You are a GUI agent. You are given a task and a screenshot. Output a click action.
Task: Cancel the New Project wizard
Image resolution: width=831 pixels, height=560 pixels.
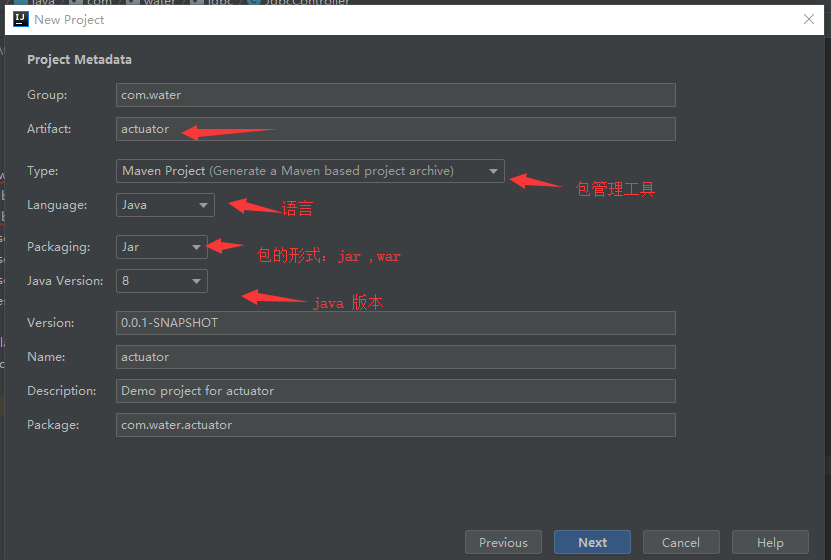(x=681, y=543)
